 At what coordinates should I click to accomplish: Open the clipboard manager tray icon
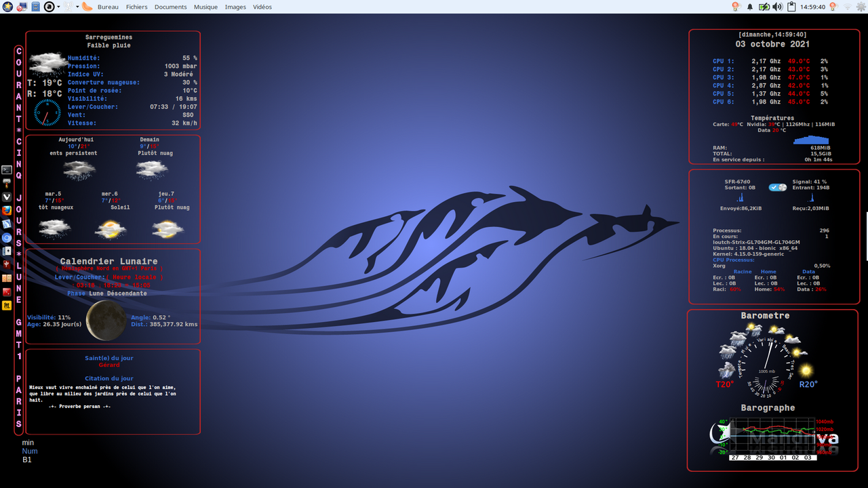coord(792,7)
